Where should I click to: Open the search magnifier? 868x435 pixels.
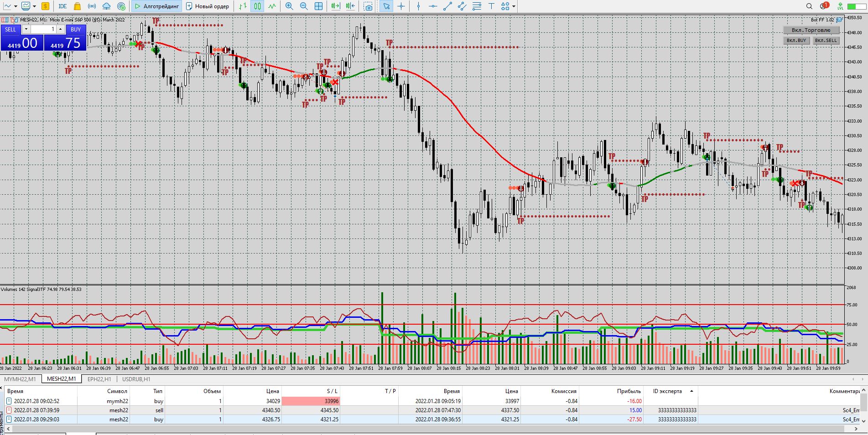pyautogui.click(x=810, y=6)
